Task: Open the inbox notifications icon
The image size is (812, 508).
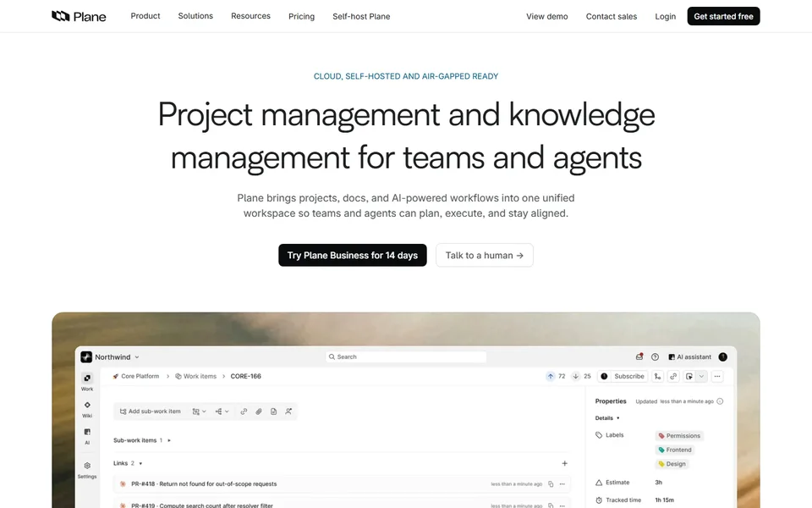Action: [639, 356]
